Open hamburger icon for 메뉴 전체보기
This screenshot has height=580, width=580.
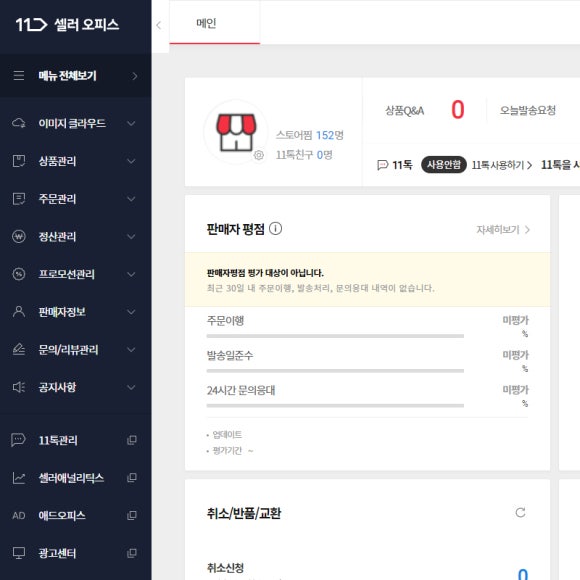[x=19, y=75]
